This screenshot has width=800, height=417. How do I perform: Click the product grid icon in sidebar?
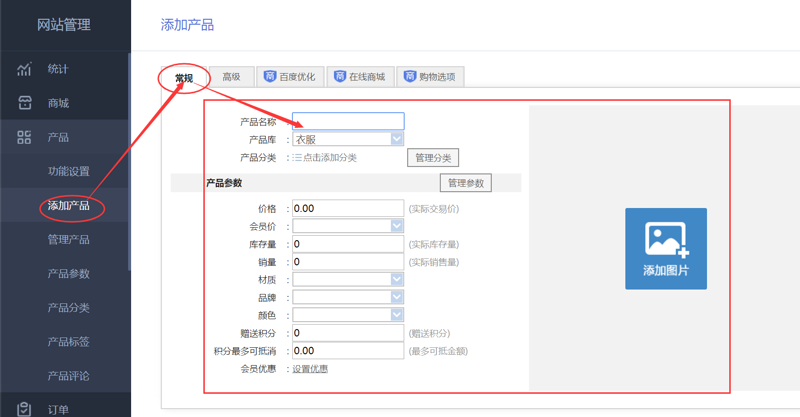[24, 137]
